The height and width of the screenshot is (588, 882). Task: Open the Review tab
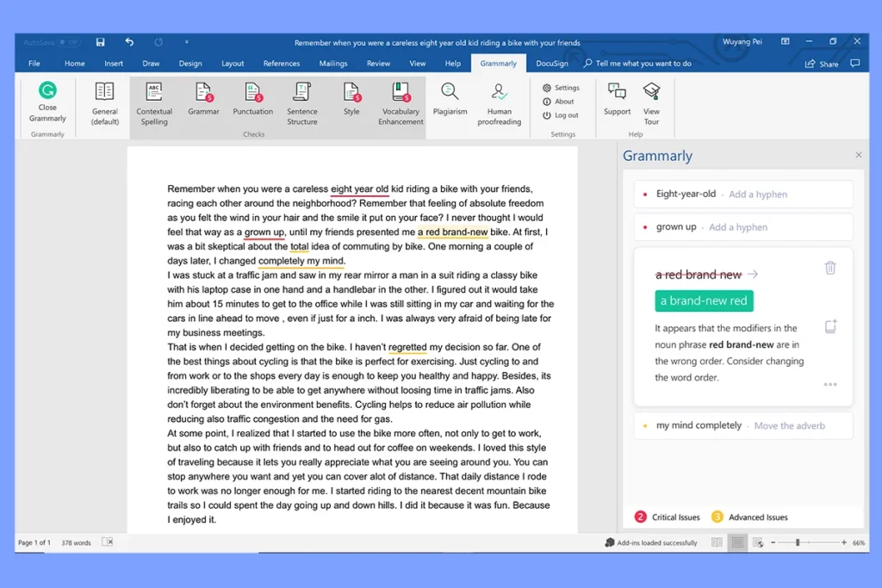[378, 63]
